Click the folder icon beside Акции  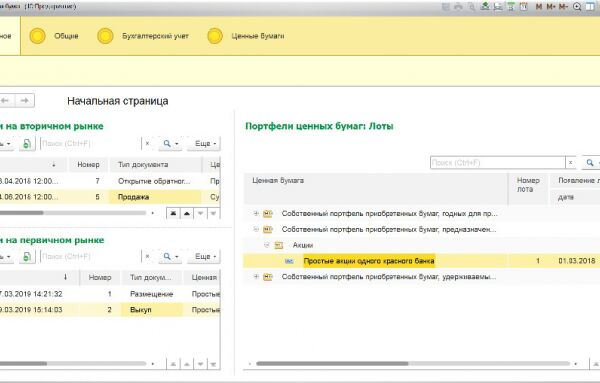[279, 245]
